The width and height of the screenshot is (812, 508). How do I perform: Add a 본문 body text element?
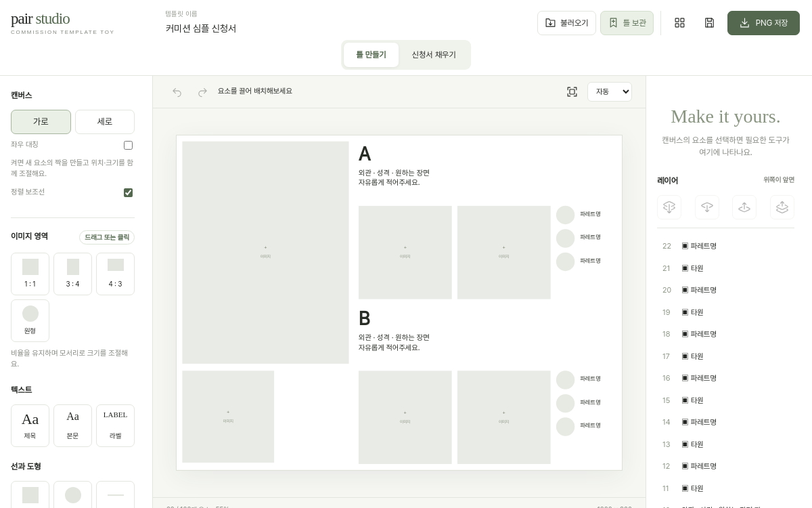(x=72, y=425)
